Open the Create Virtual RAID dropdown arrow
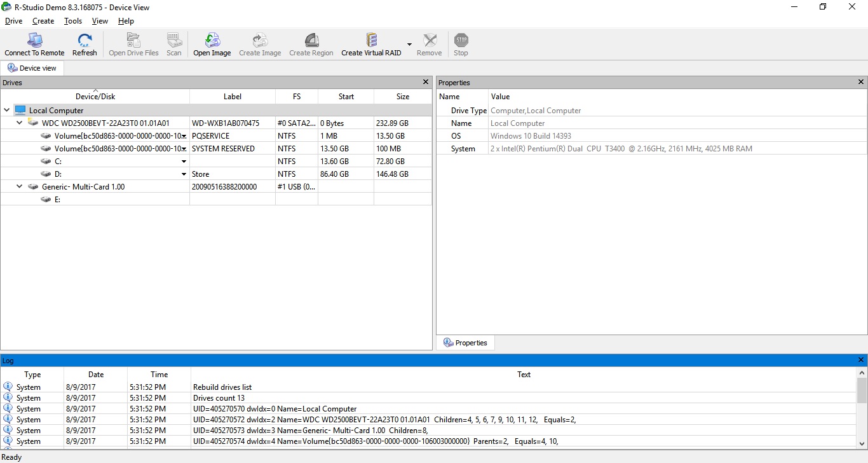 click(409, 44)
